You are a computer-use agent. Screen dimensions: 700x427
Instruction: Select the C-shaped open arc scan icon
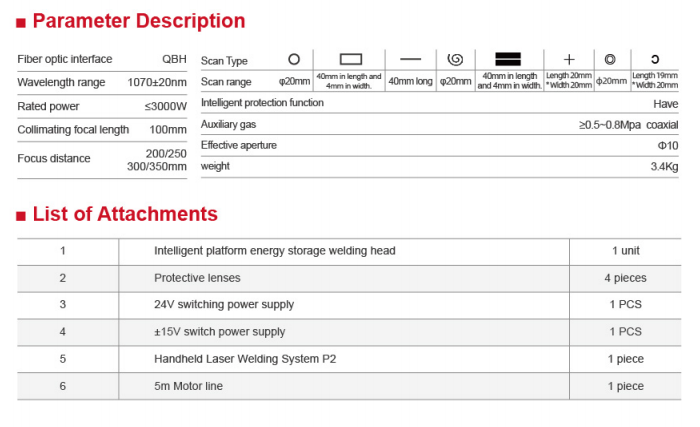coord(655,59)
